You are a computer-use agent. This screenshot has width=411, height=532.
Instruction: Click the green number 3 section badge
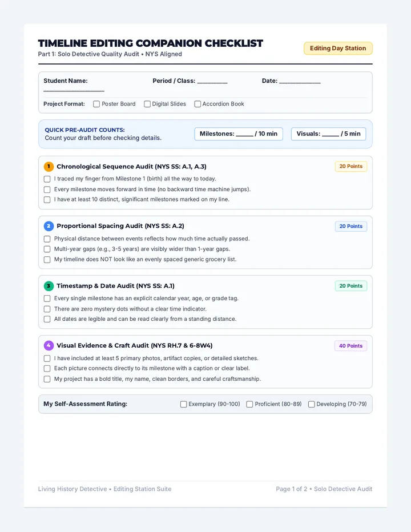(x=49, y=285)
